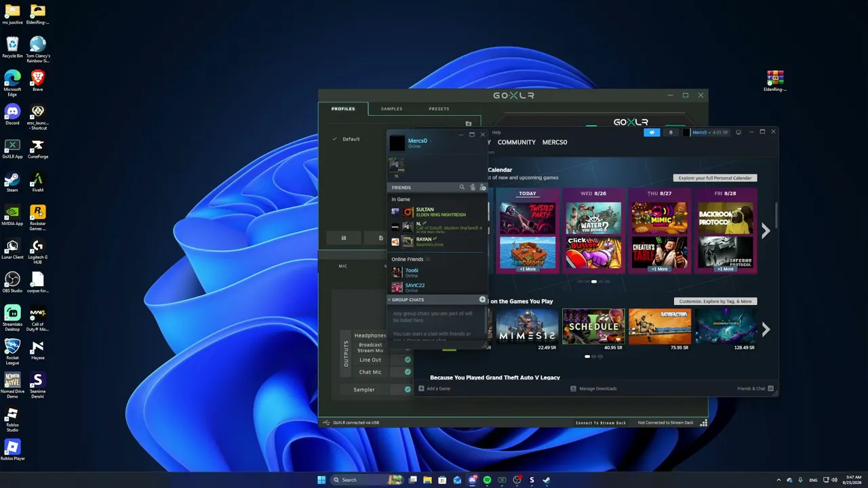Click Steam icon in taskbar

[x=547, y=480]
